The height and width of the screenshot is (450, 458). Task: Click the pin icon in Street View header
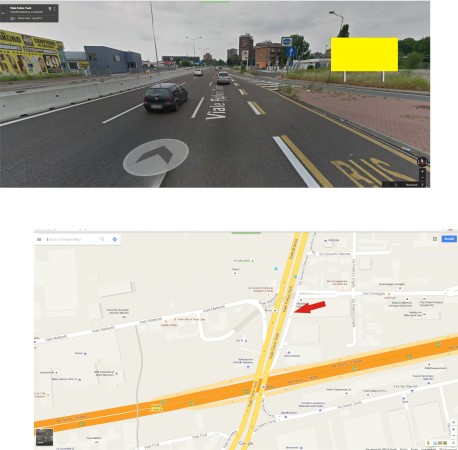50,9
